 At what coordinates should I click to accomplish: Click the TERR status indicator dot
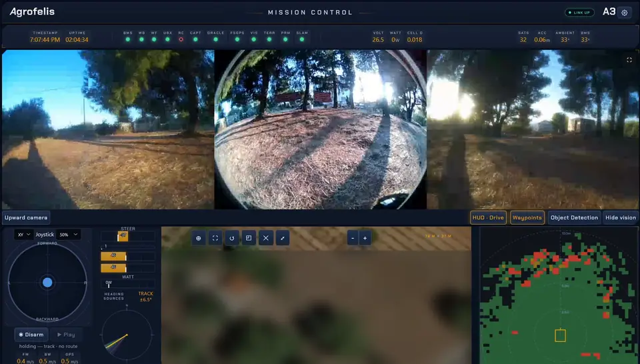point(269,39)
